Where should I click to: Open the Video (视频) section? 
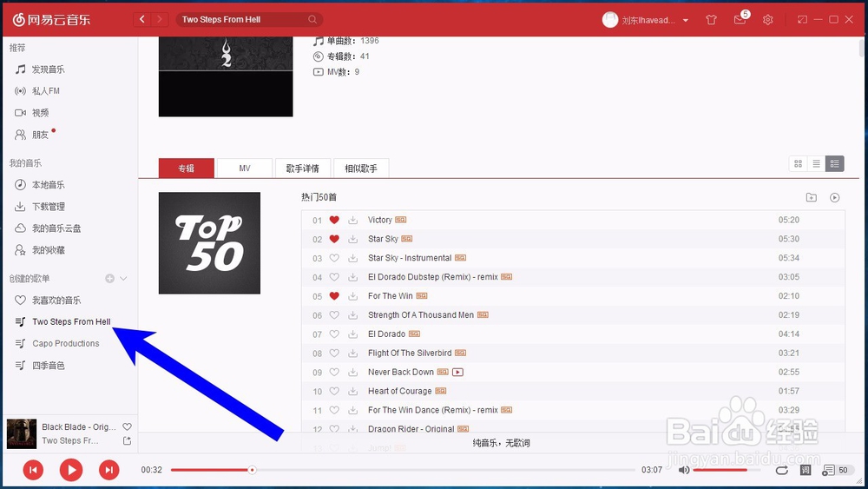[40, 112]
